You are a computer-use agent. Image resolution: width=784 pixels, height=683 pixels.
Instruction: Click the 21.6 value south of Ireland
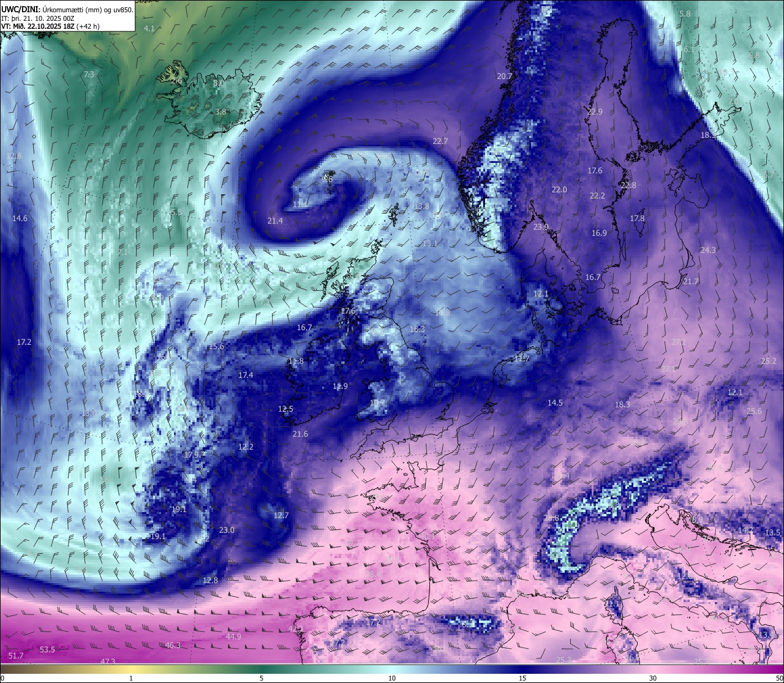click(300, 434)
